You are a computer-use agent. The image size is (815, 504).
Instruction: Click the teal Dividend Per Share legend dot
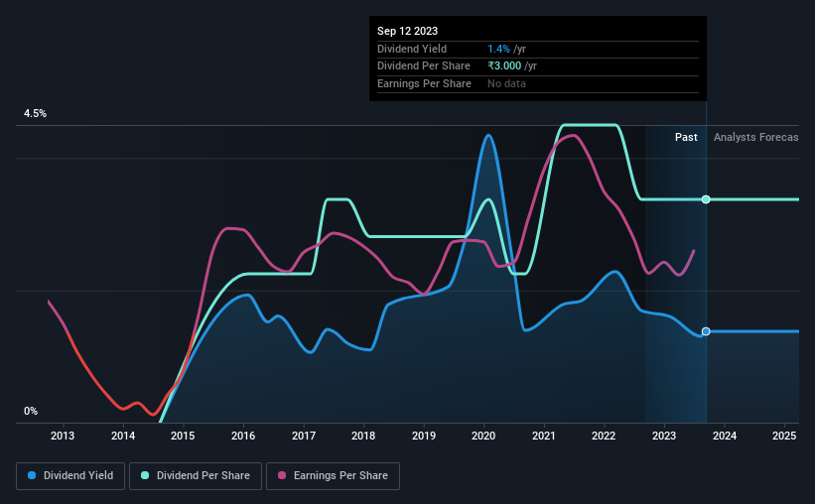click(x=145, y=475)
